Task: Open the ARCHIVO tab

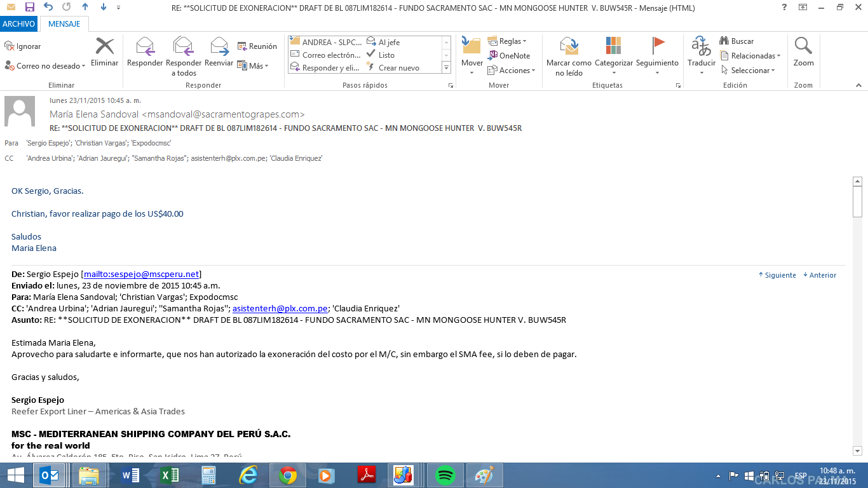Action: click(x=18, y=24)
